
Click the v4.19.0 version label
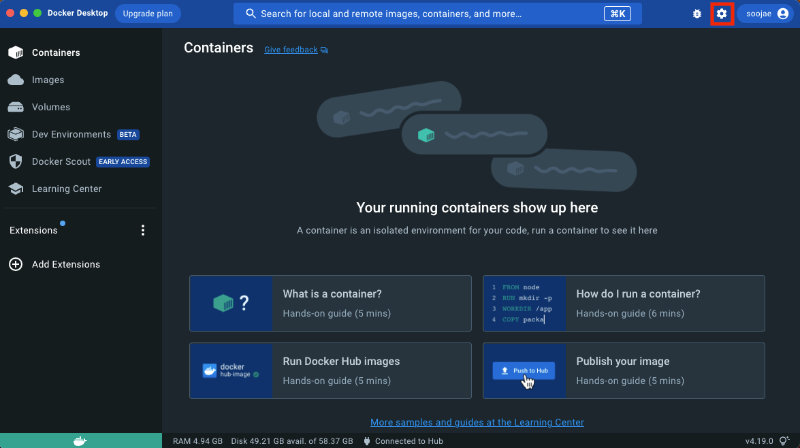759,441
